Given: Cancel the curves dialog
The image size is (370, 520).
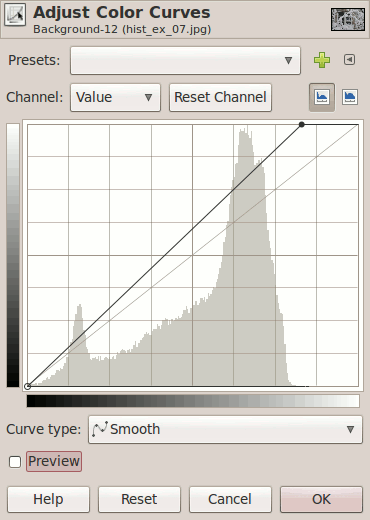Looking at the screenshot, I should click(230, 499).
